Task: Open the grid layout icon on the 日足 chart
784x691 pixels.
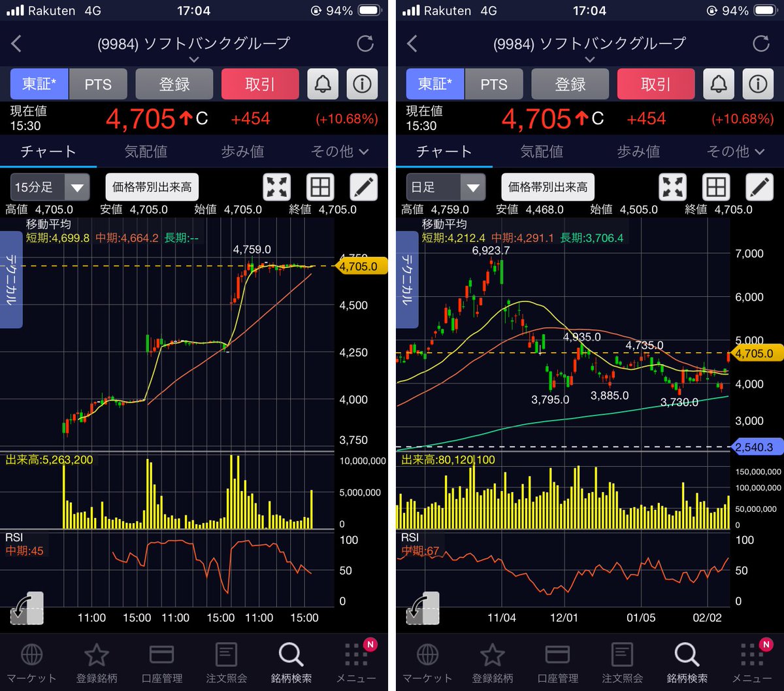Action: point(716,187)
